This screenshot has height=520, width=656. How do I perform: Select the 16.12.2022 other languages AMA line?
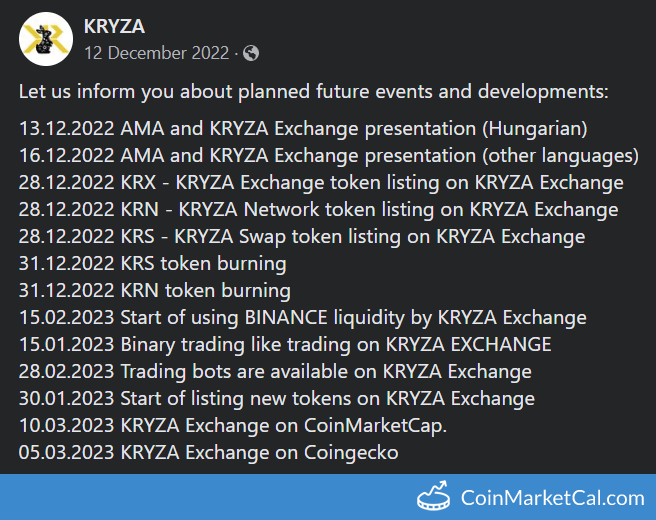[328, 156]
